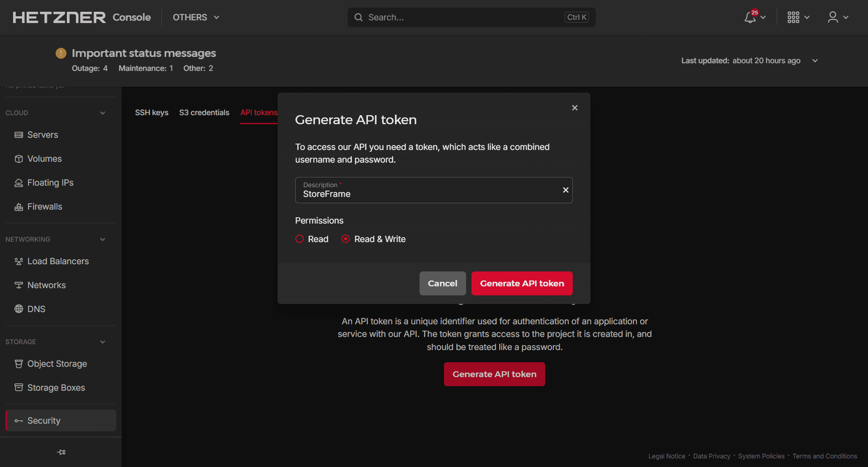
Task: Click the Object Storage bucket icon
Action: point(19,364)
